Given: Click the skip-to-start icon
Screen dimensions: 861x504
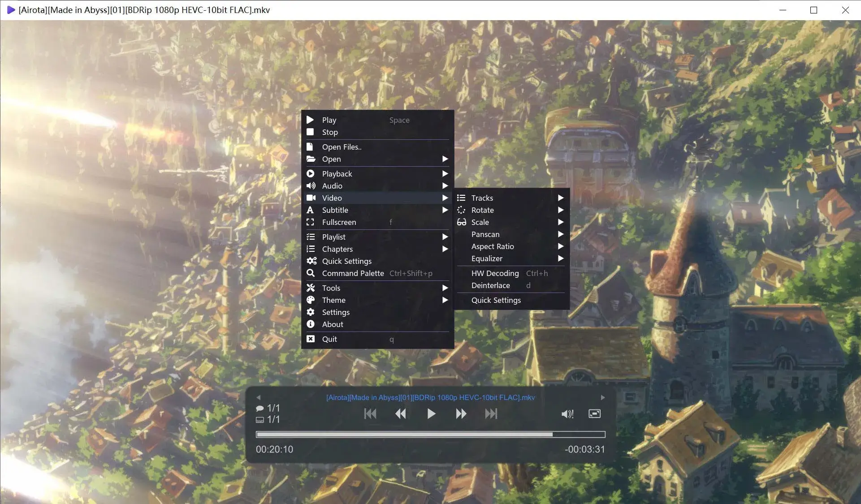Looking at the screenshot, I should (370, 414).
